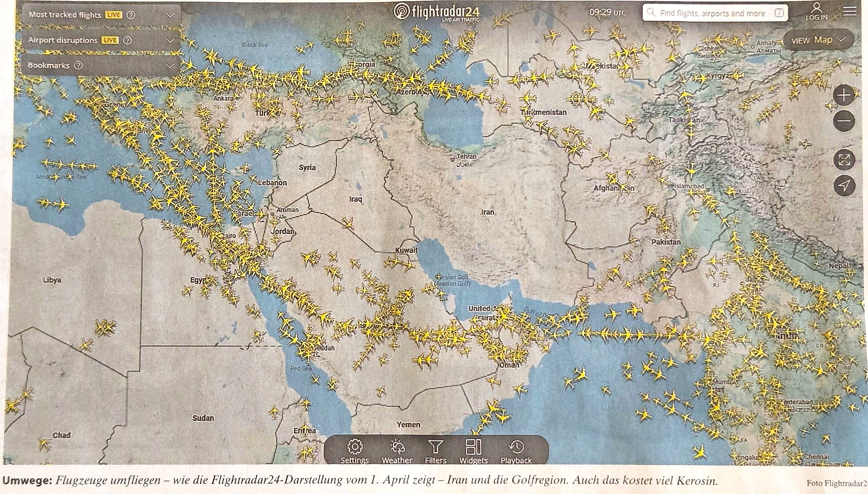Screen dimensions: 868x494
Task: Open the Settings gear in bottom toolbar
Action: tap(355, 448)
